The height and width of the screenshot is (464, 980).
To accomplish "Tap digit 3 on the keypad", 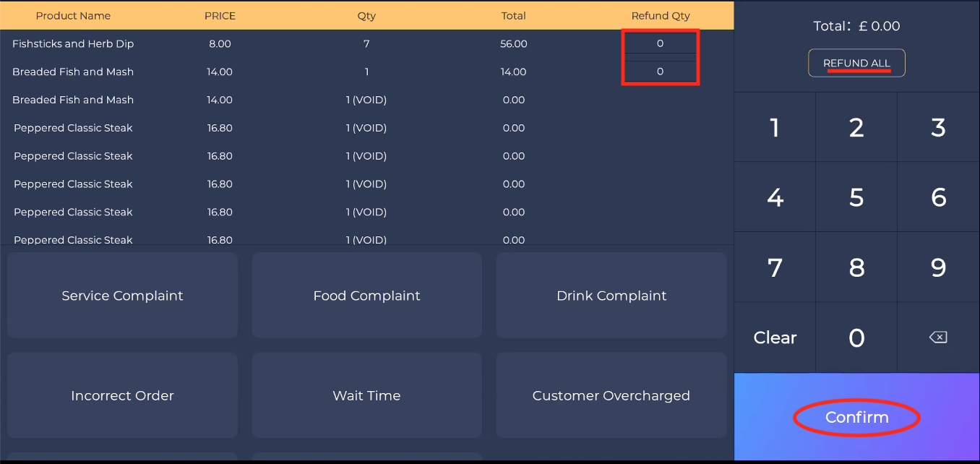I will tap(938, 127).
